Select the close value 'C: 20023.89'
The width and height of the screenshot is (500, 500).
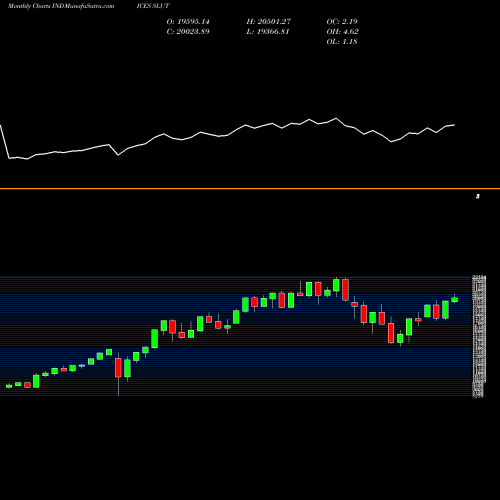point(188,32)
